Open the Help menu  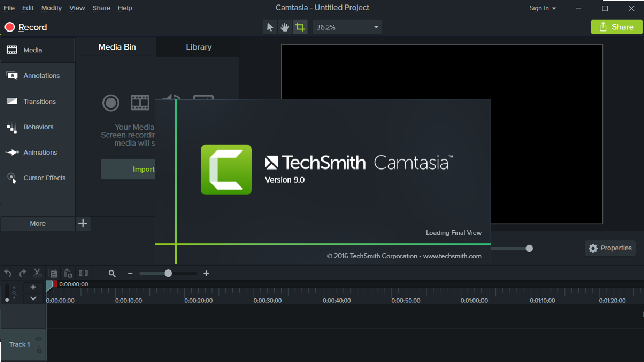tap(125, 8)
